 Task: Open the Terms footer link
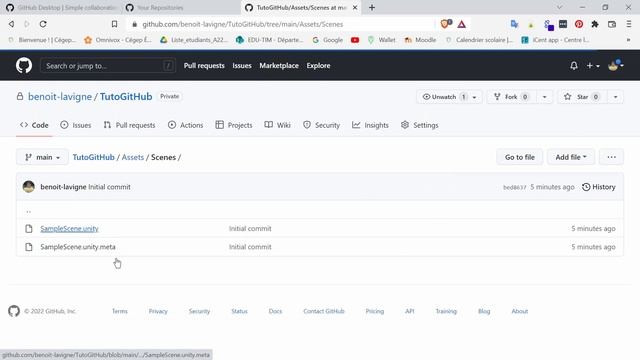(x=120, y=311)
